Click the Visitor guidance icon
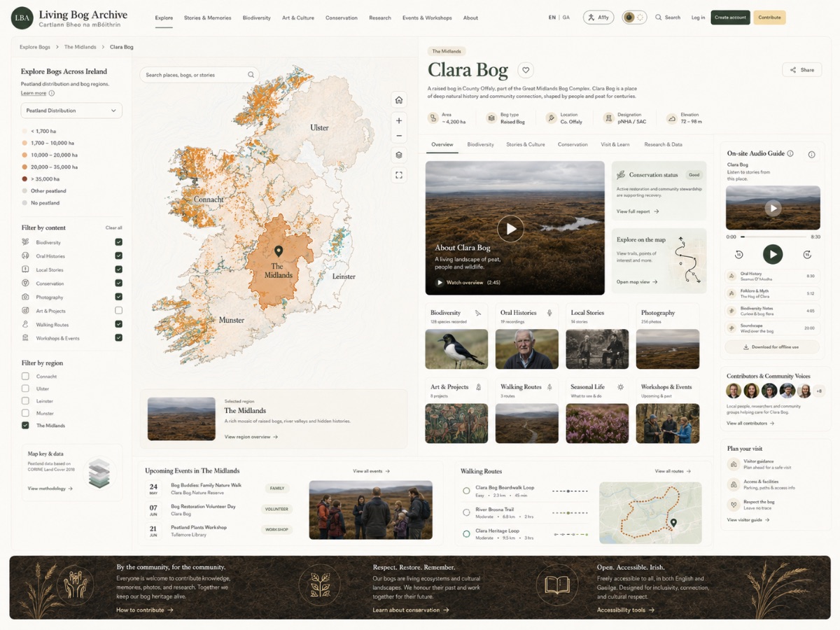 [734, 464]
